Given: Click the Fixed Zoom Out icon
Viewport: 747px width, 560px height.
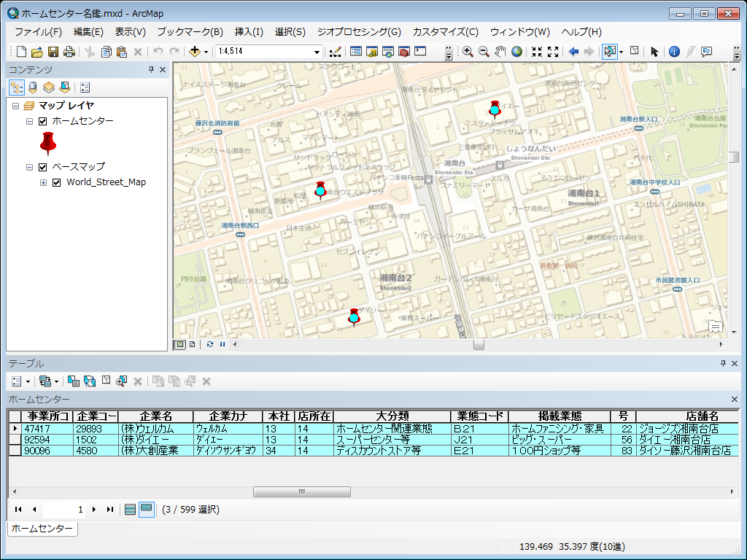Looking at the screenshot, I should click(553, 52).
